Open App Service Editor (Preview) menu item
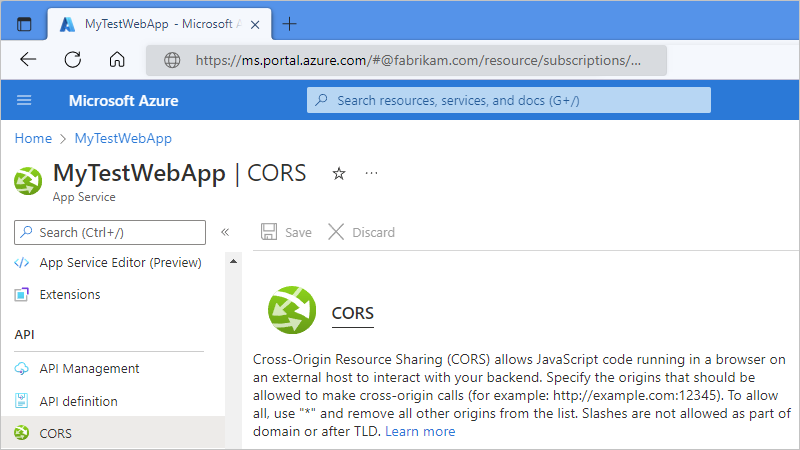 120,263
